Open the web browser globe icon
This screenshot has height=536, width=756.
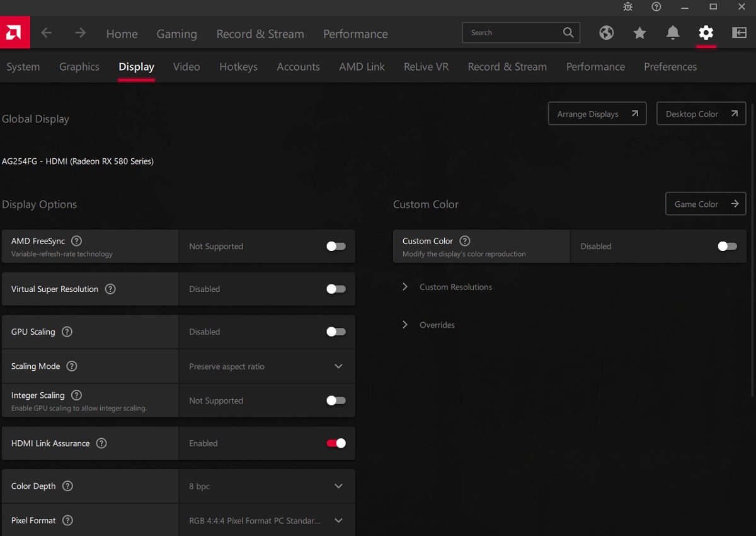pyautogui.click(x=607, y=33)
